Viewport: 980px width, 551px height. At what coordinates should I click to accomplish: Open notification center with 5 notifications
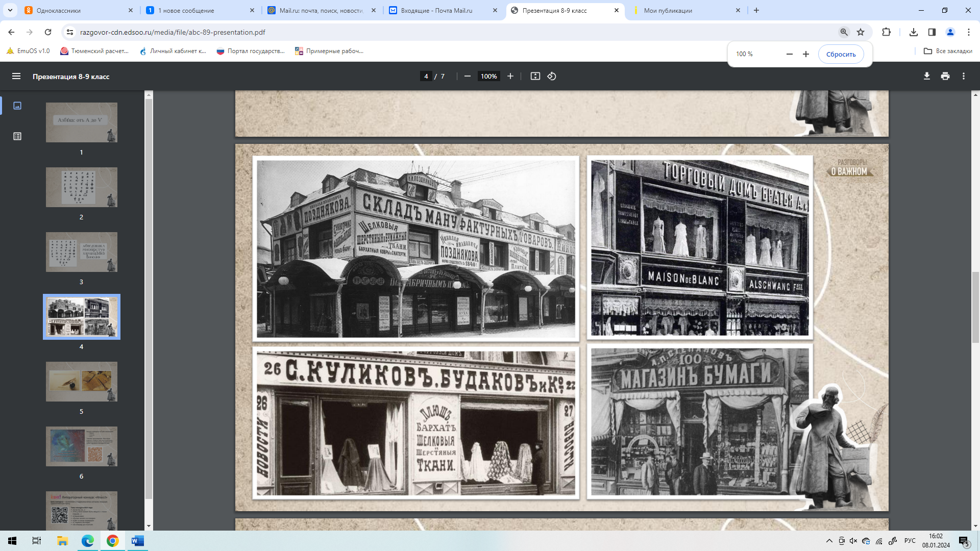coord(964,541)
